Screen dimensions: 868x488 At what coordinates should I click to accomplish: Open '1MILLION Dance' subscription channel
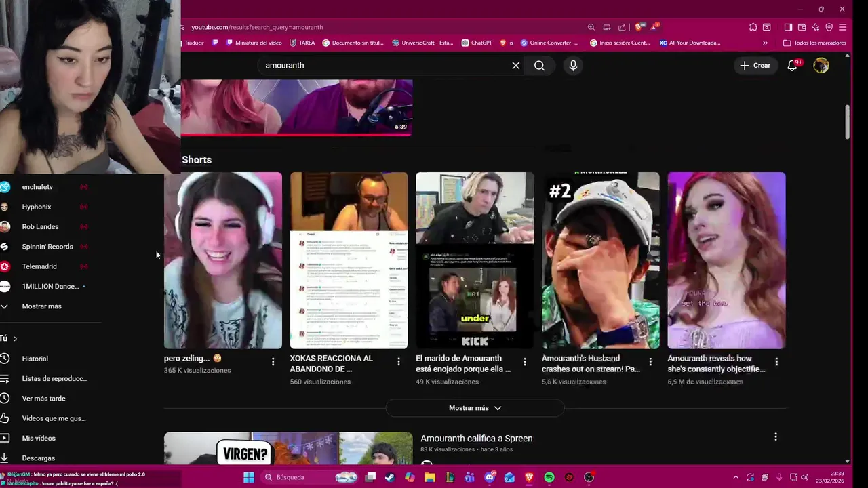point(50,286)
